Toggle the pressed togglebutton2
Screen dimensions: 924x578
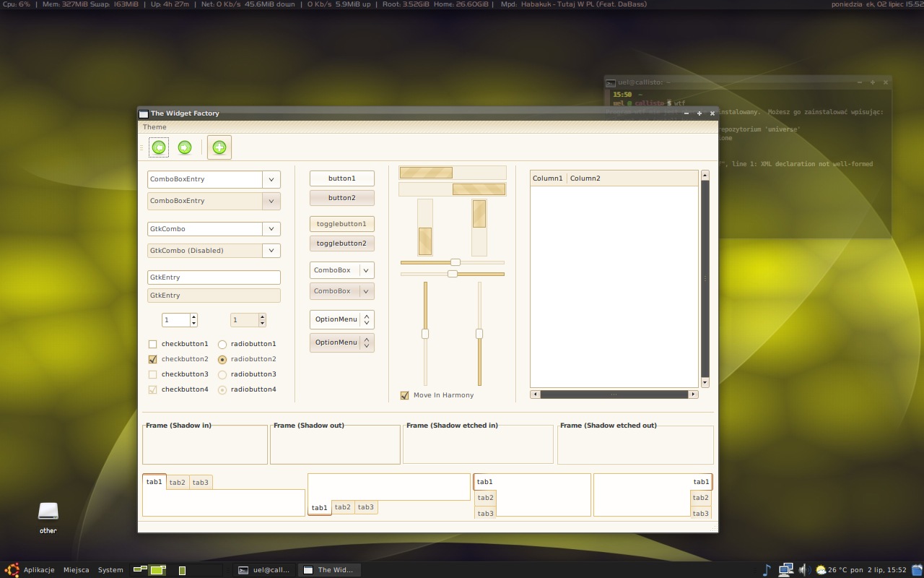coord(342,243)
